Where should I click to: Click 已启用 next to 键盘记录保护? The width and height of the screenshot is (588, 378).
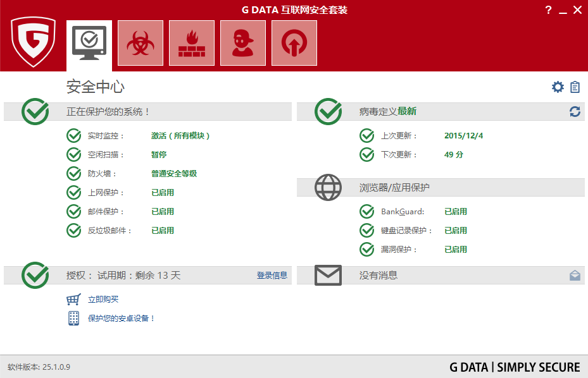(x=456, y=230)
